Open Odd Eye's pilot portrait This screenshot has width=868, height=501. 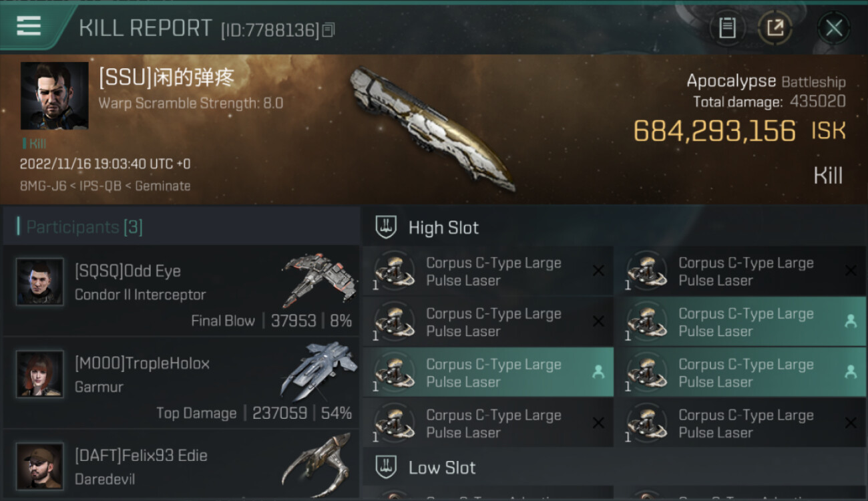pyautogui.click(x=40, y=282)
